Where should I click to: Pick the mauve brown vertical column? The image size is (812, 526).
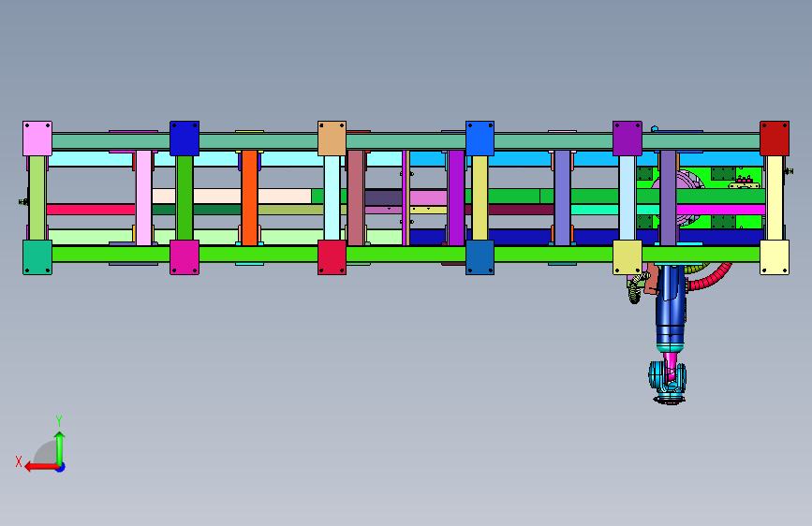[x=355, y=197]
